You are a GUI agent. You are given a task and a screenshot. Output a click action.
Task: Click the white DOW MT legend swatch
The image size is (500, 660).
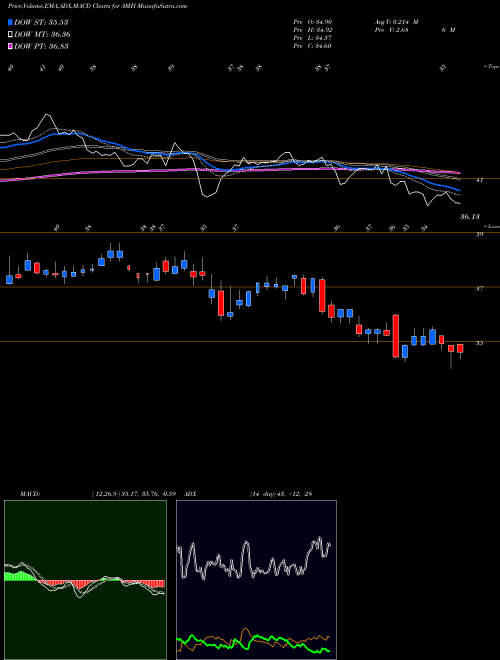[10, 35]
